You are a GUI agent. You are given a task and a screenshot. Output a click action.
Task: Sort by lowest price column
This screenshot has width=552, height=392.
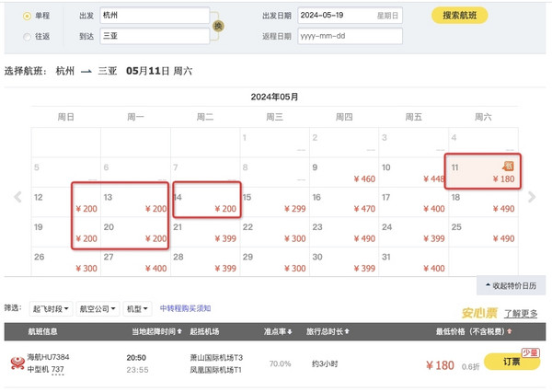click(x=474, y=331)
